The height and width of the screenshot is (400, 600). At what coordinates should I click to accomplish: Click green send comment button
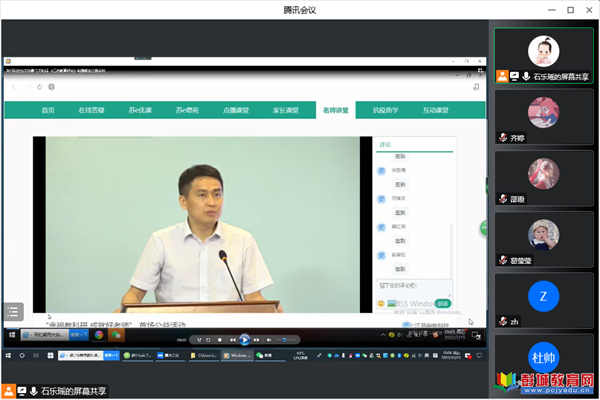pos(443,304)
